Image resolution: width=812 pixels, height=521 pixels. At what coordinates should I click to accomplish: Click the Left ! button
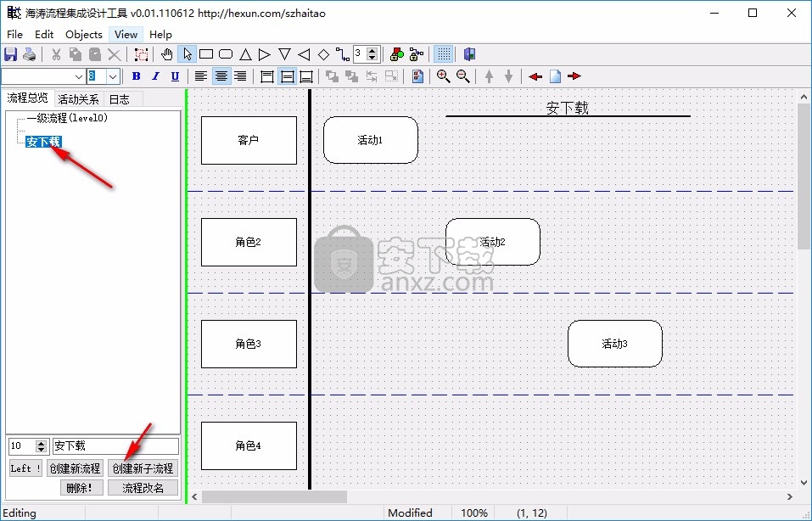[25, 468]
